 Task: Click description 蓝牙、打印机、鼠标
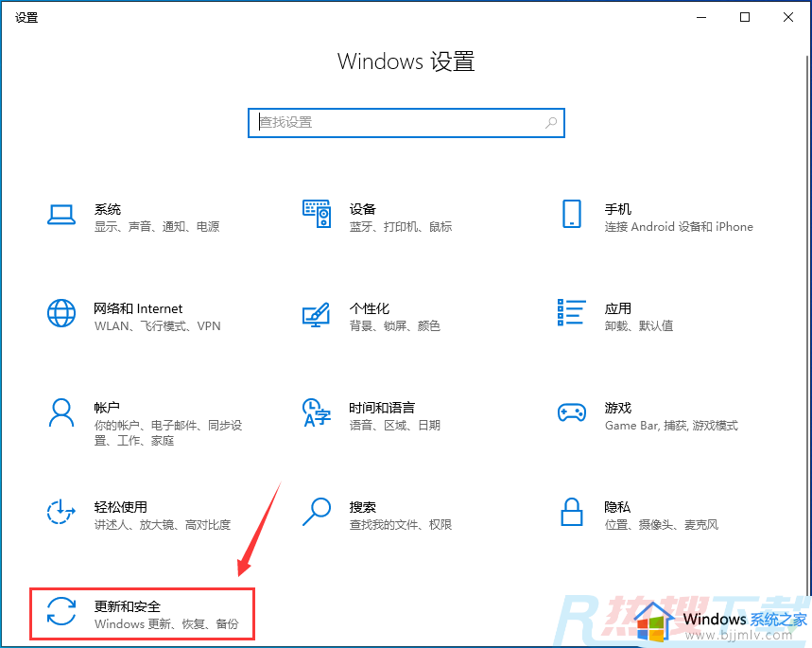point(401,227)
